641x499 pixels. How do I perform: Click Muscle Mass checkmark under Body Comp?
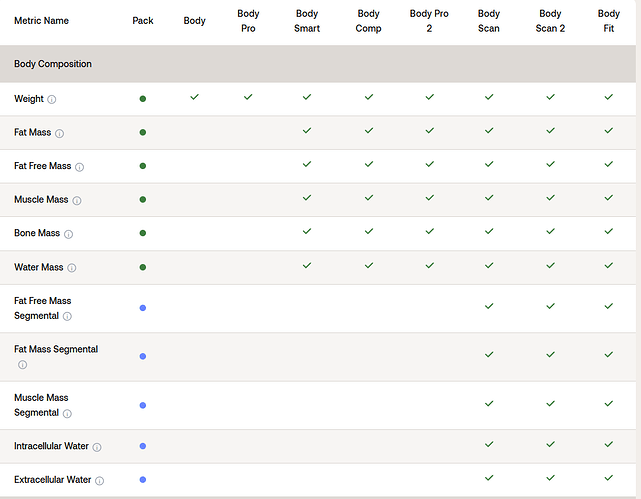tap(369, 197)
